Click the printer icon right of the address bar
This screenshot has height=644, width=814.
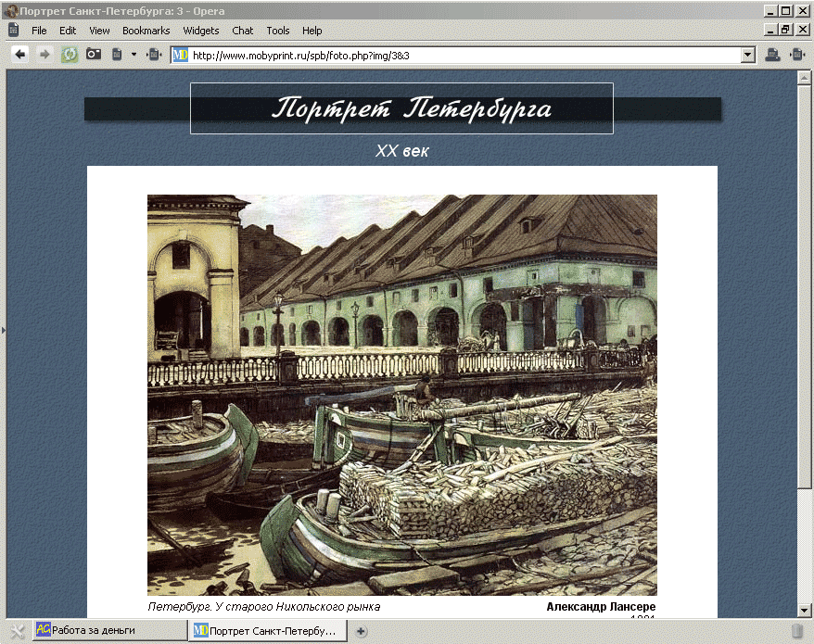[x=772, y=54]
